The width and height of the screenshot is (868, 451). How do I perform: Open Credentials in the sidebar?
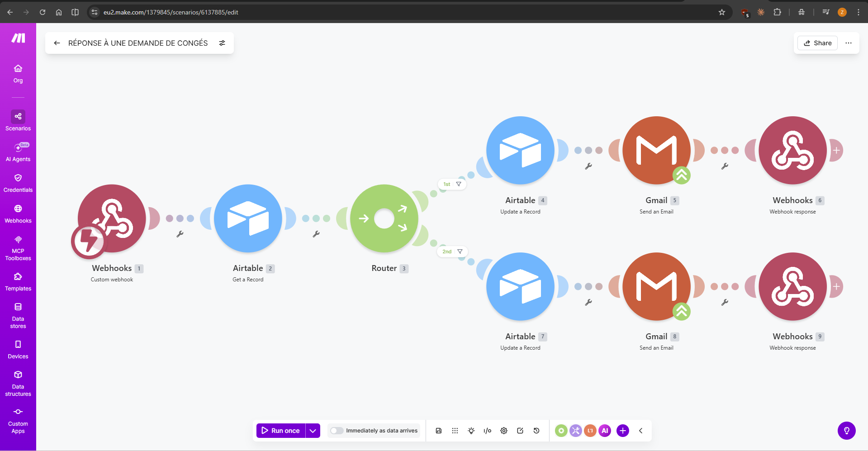(x=18, y=183)
